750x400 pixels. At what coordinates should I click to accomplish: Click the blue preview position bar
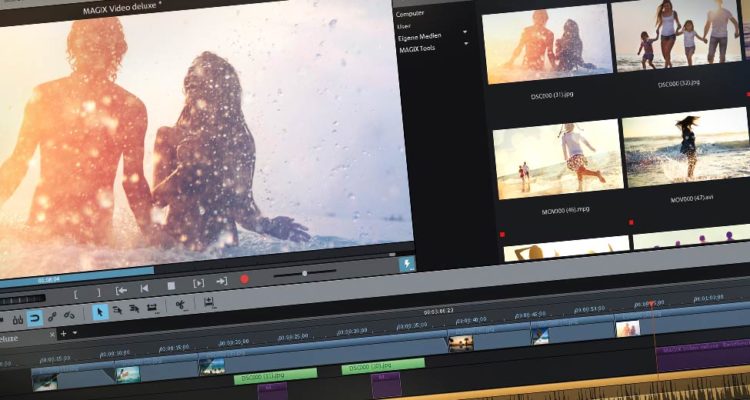click(x=77, y=278)
